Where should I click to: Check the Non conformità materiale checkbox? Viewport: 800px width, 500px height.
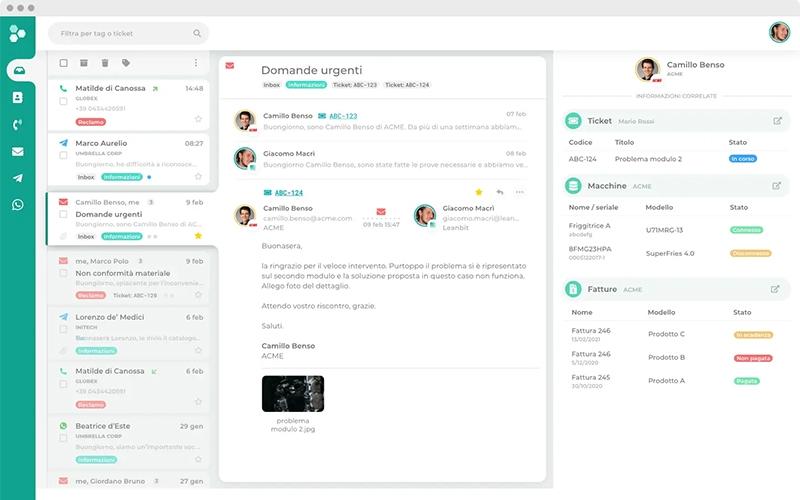point(63,273)
